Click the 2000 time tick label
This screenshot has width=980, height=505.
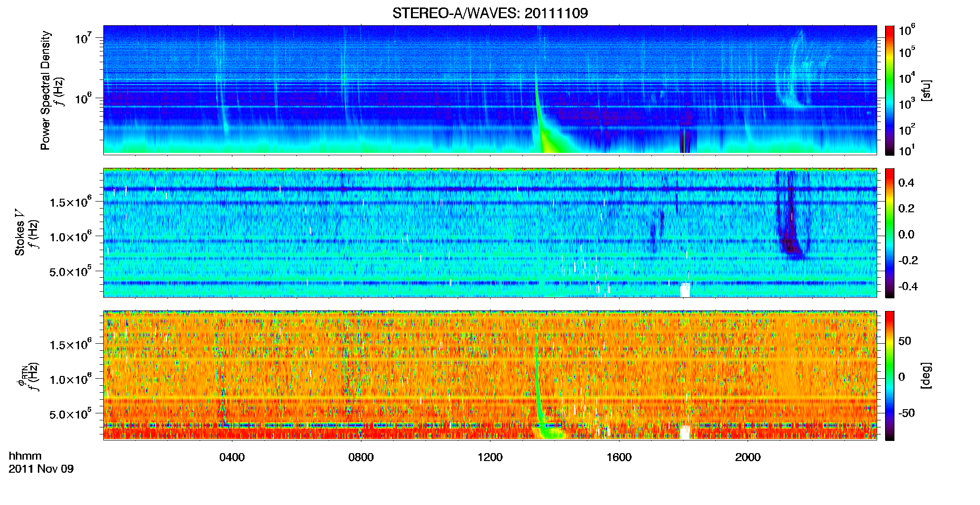(748, 457)
